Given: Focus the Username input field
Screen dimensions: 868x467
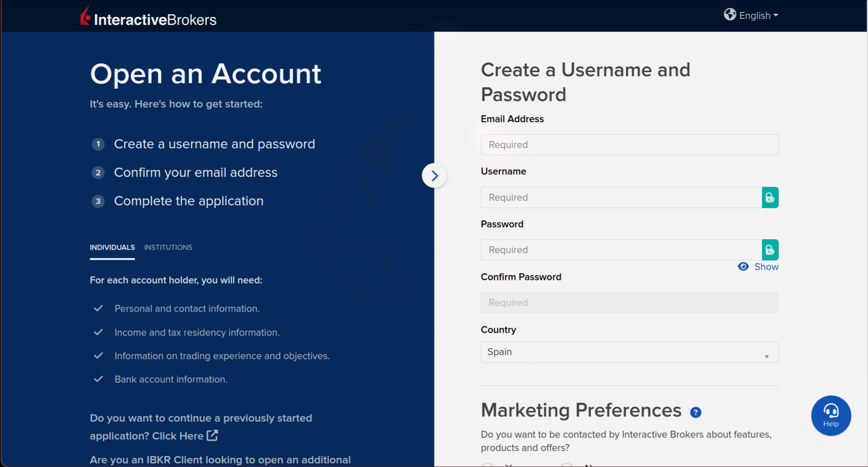Looking at the screenshot, I should [x=621, y=198].
